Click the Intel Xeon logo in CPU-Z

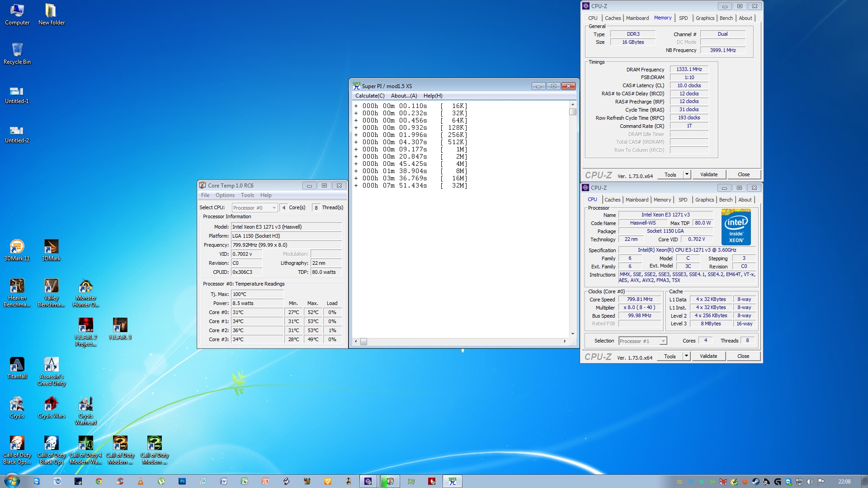[736, 227]
